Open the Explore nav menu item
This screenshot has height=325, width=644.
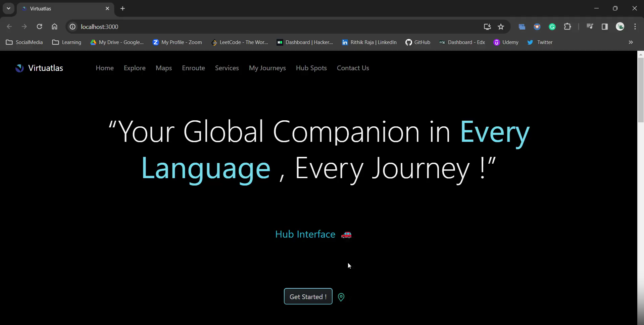135,68
